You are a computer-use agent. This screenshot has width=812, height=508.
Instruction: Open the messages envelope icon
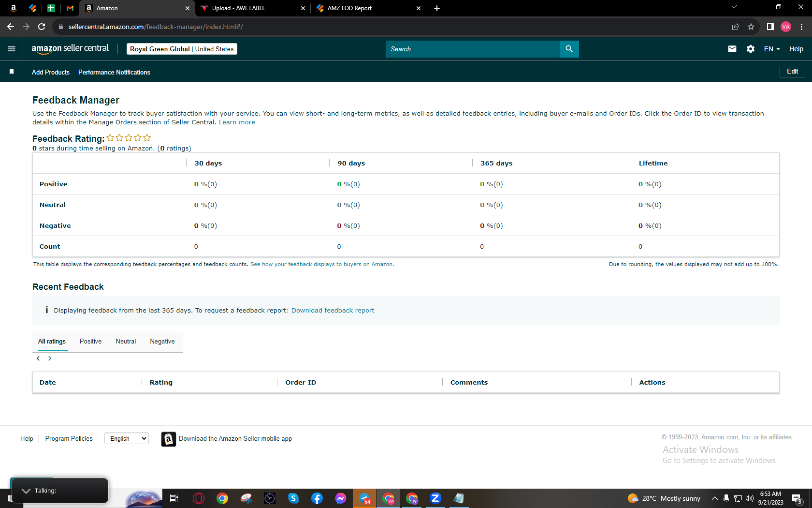[732, 49]
